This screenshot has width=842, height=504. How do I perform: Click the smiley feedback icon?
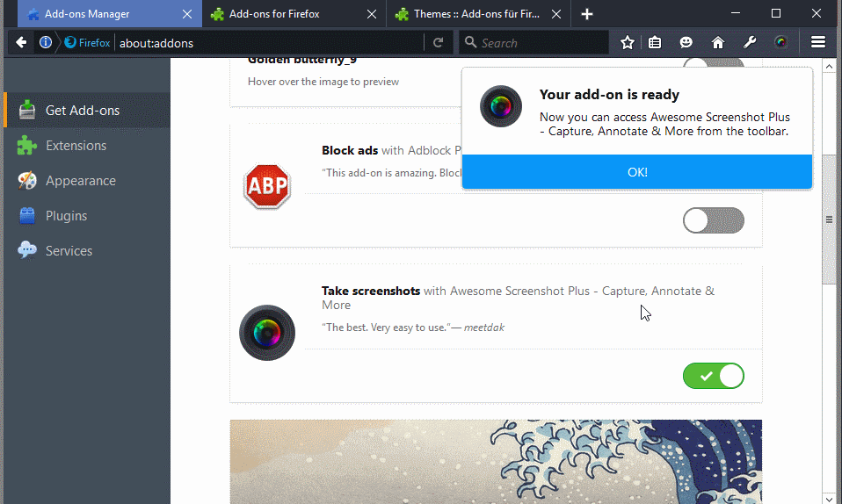pos(686,42)
